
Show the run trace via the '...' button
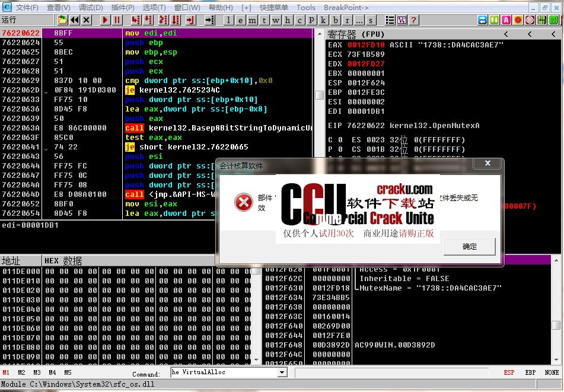359,20
